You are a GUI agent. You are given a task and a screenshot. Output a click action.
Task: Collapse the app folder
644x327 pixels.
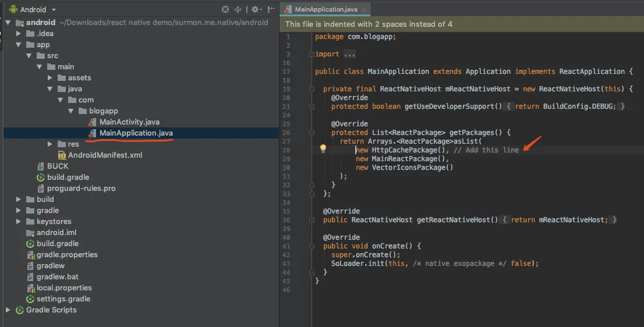19,45
